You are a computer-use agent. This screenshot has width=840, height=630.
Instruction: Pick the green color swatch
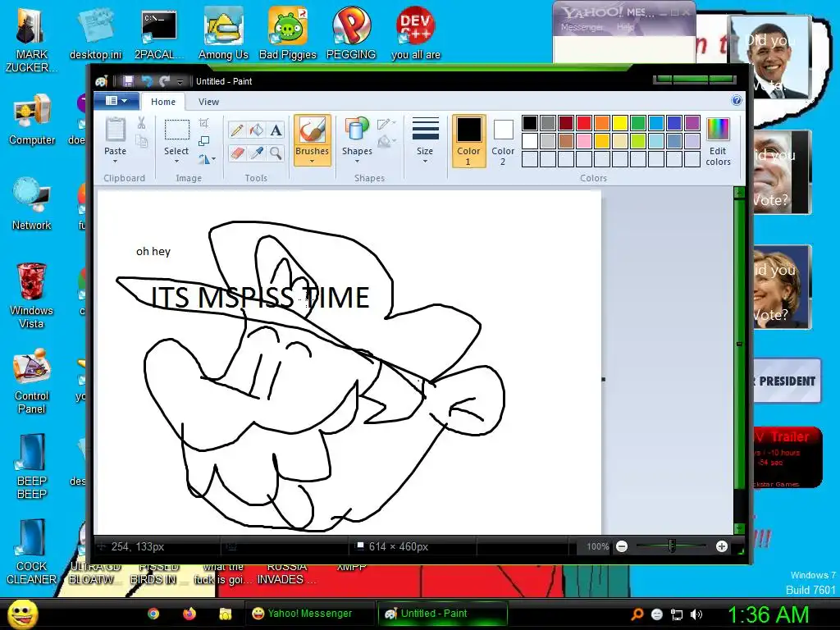(638, 123)
